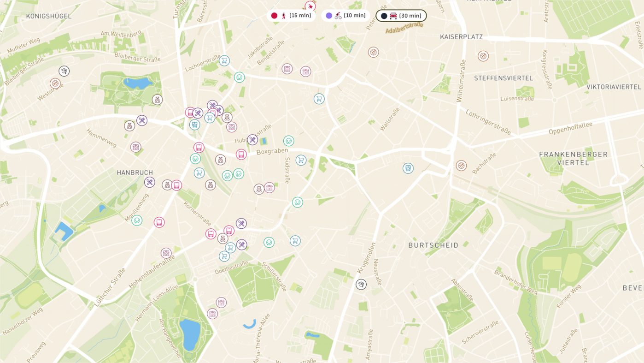This screenshot has width=644, height=363.
Task: Open the shopping cart marker on Südstraße
Action: (301, 160)
